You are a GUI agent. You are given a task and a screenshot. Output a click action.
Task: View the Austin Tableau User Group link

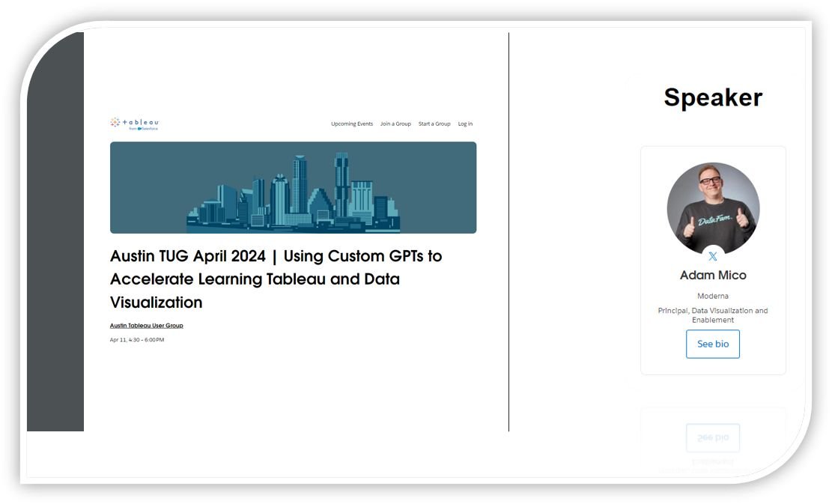(x=147, y=325)
